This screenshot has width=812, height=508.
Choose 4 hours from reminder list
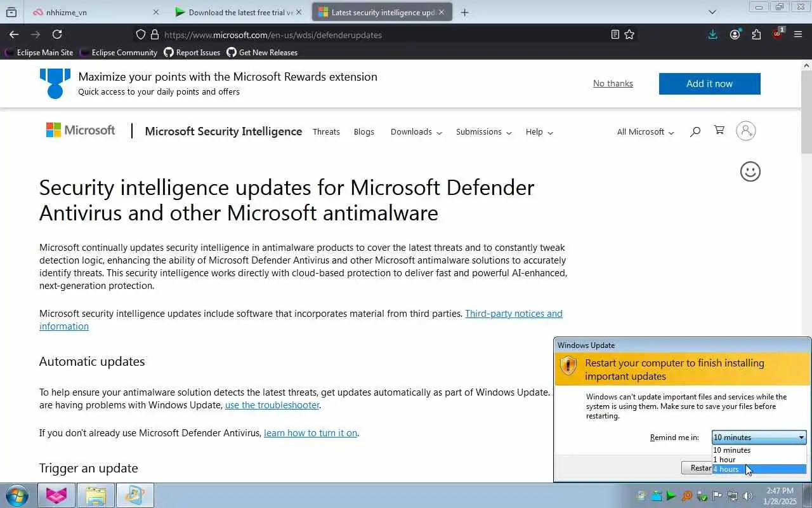click(x=759, y=469)
